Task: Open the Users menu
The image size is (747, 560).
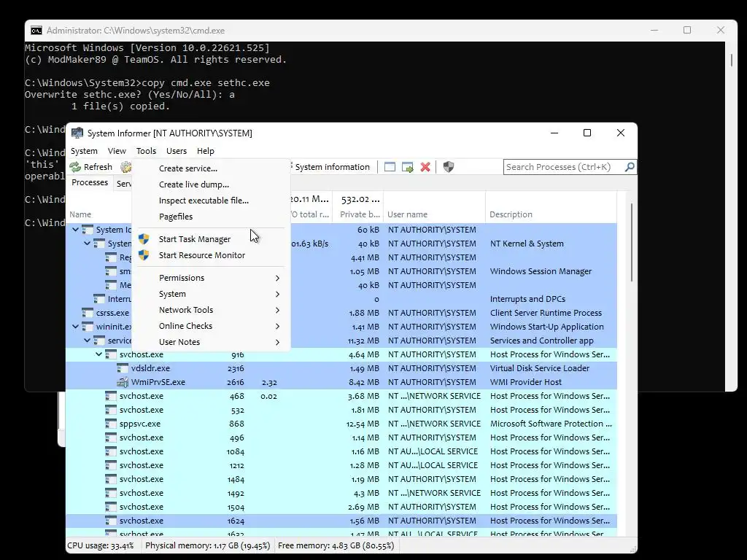Action: [177, 151]
